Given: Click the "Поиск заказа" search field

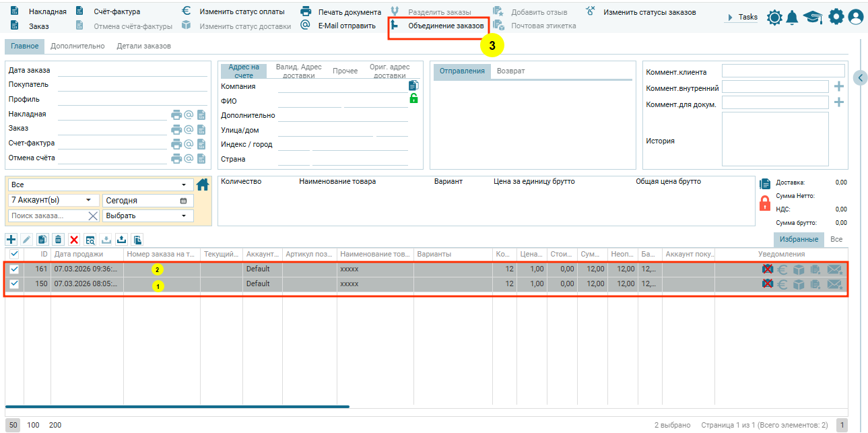Looking at the screenshot, I should tap(47, 215).
